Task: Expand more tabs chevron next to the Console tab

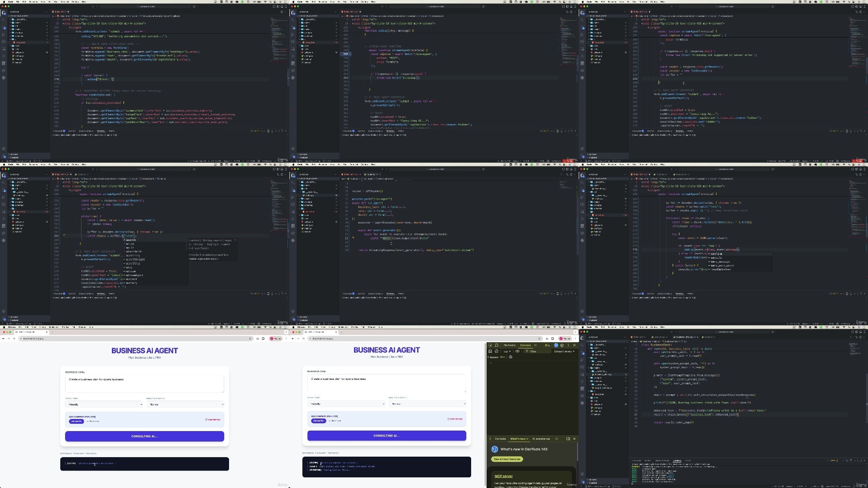Action: point(535,345)
